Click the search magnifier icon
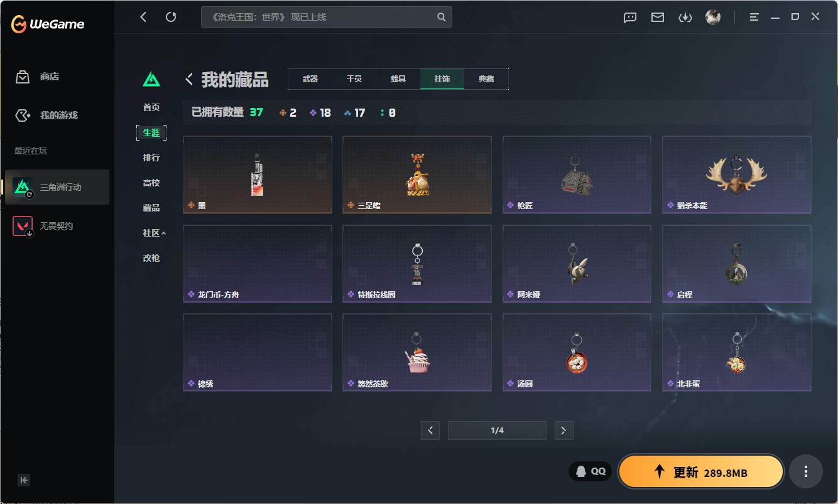 tap(442, 17)
